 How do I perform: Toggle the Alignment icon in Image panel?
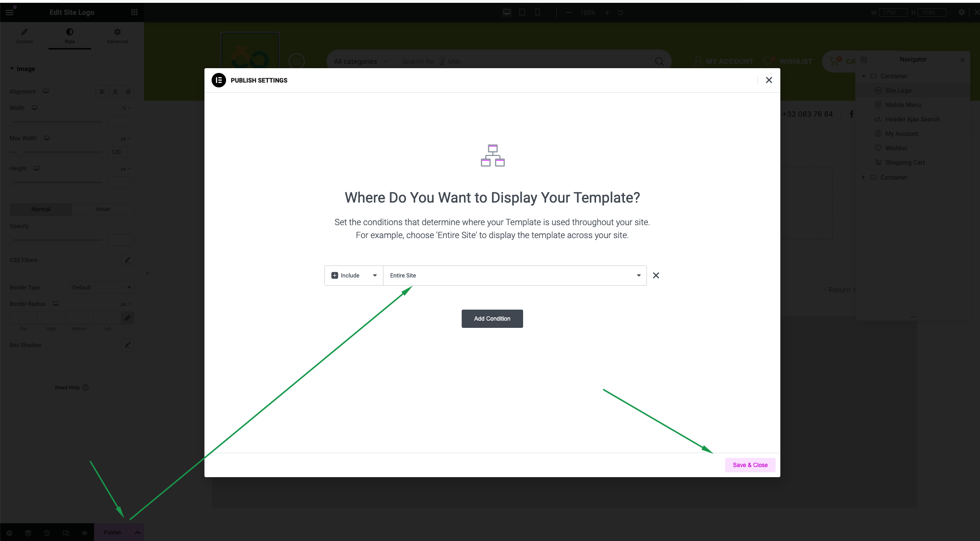click(x=46, y=91)
